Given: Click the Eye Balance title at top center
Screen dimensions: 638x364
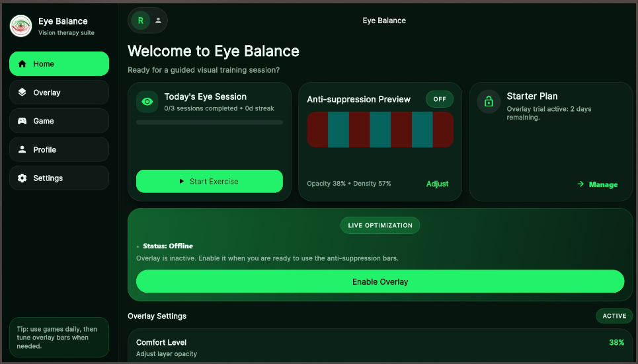Looking at the screenshot, I should pos(384,20).
